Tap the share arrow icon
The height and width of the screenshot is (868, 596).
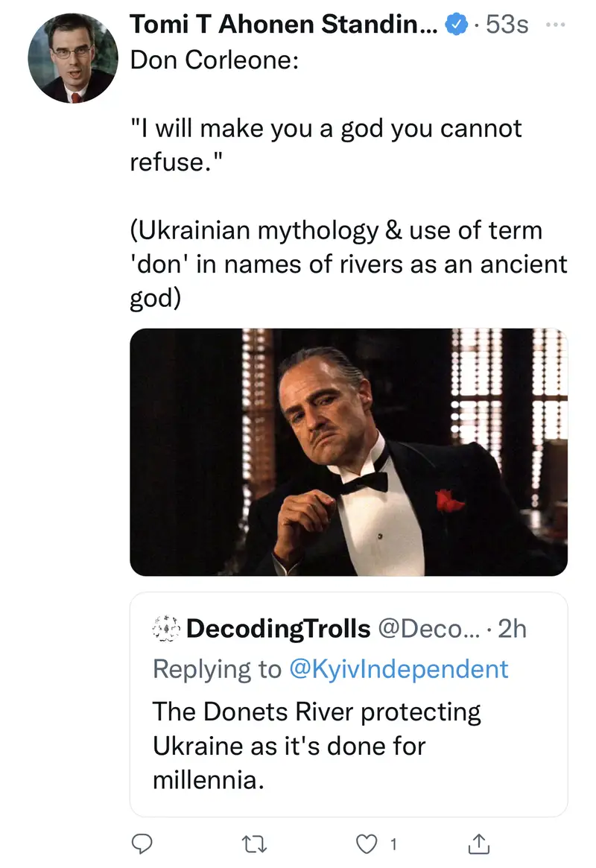(476, 843)
